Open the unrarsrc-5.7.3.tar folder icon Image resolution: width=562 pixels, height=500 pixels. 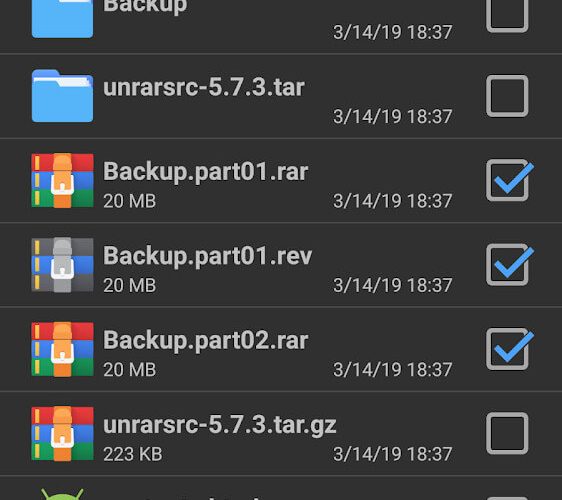point(62,96)
